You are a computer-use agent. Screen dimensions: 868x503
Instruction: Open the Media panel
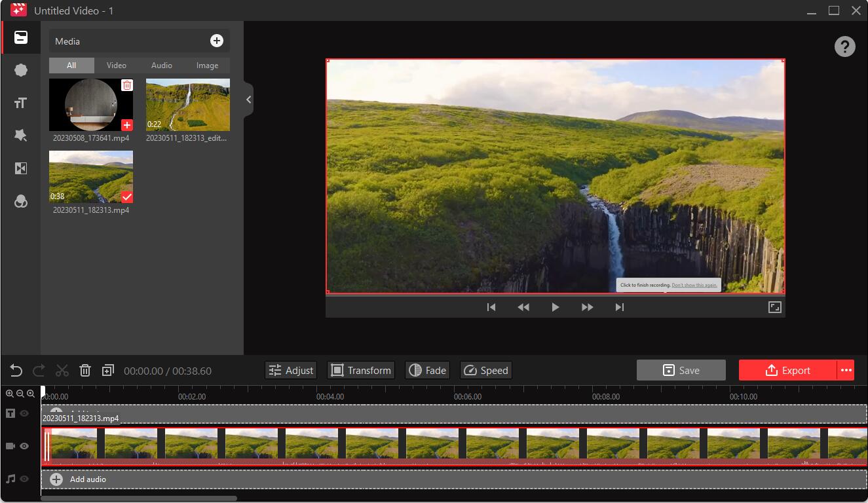pyautogui.click(x=21, y=37)
